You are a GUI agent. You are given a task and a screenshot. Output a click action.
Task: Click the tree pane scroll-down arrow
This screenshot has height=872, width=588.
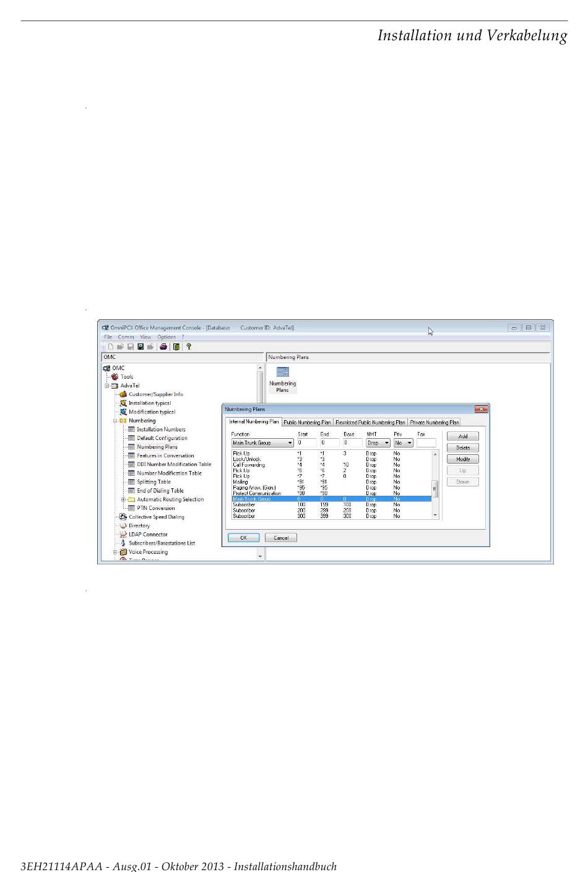pyautogui.click(x=260, y=556)
